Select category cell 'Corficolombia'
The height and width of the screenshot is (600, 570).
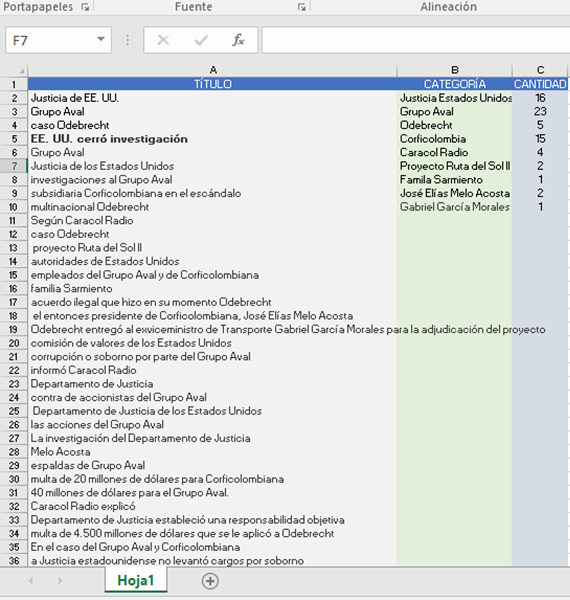(x=454, y=139)
